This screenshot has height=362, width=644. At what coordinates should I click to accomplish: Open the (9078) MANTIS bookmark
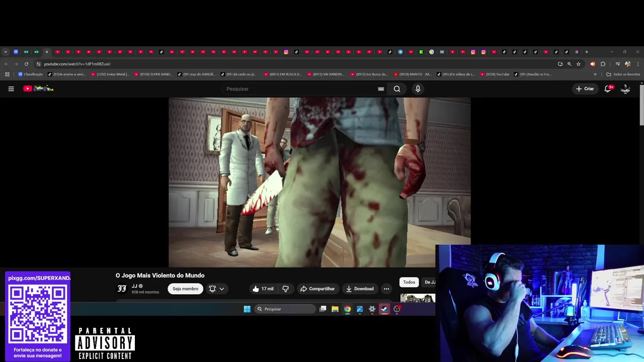(x=413, y=74)
